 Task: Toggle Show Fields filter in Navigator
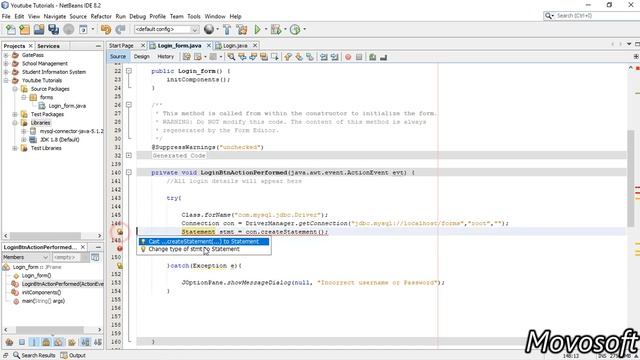click(x=22, y=342)
